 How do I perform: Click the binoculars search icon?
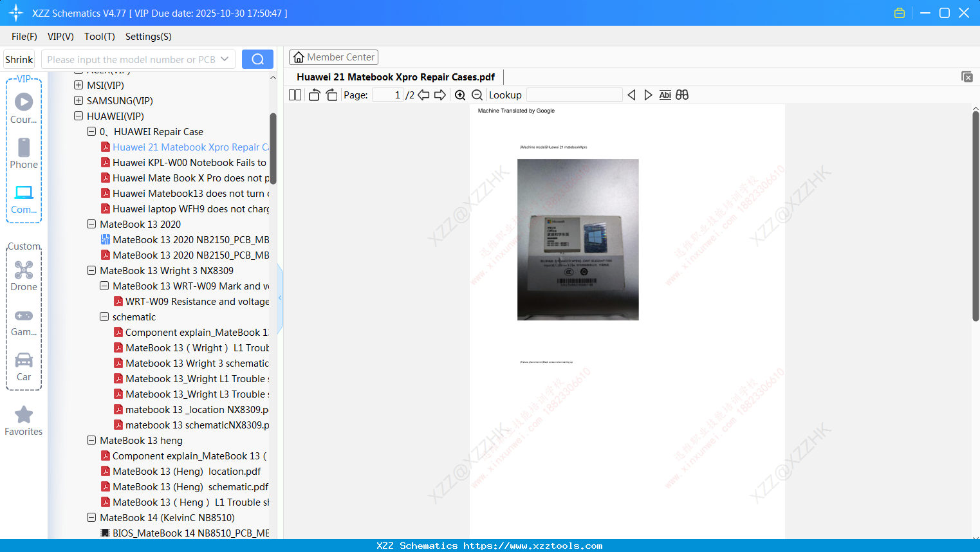(682, 95)
